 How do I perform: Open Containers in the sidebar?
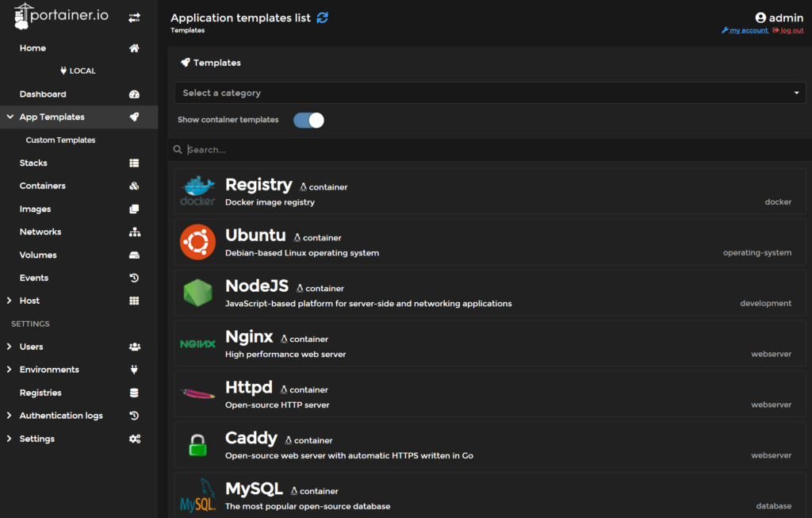click(43, 186)
